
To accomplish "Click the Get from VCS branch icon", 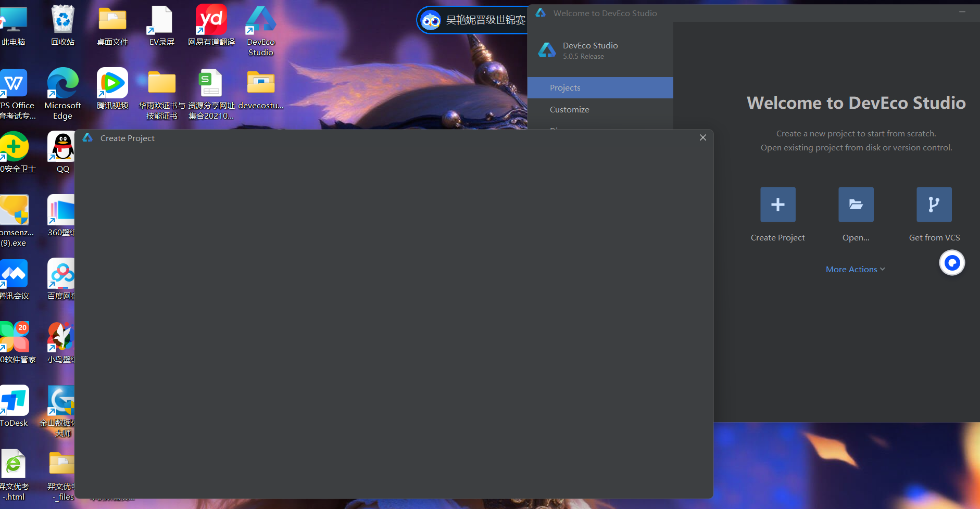I will click(x=934, y=205).
